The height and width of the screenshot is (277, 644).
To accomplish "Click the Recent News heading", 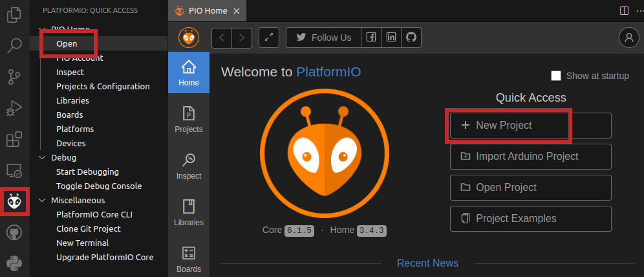I will (427, 263).
